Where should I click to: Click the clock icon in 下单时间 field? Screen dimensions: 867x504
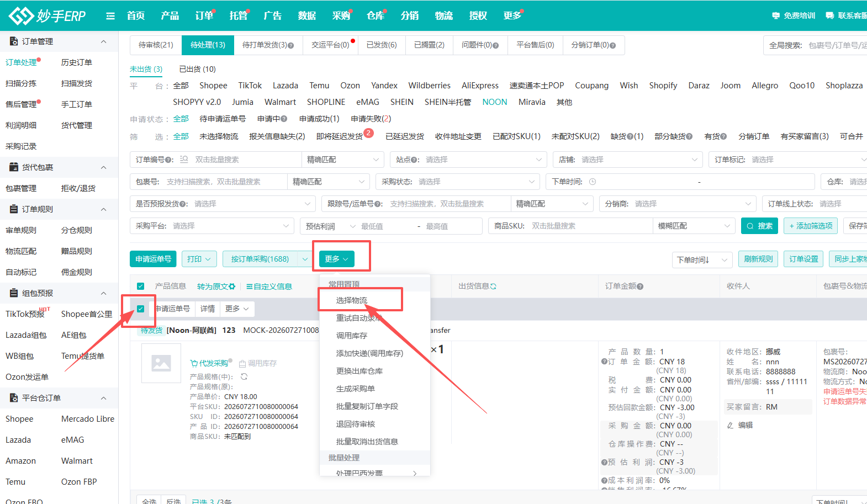pyautogui.click(x=593, y=182)
